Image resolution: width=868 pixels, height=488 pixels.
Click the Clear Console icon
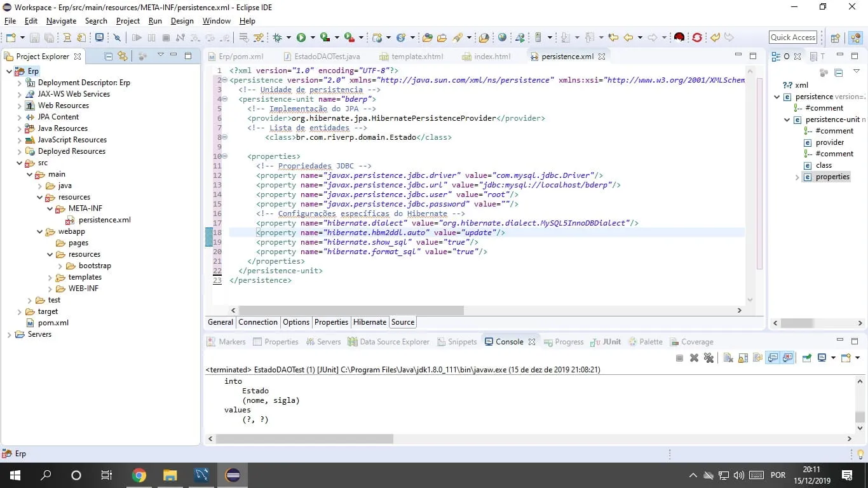[x=728, y=358]
